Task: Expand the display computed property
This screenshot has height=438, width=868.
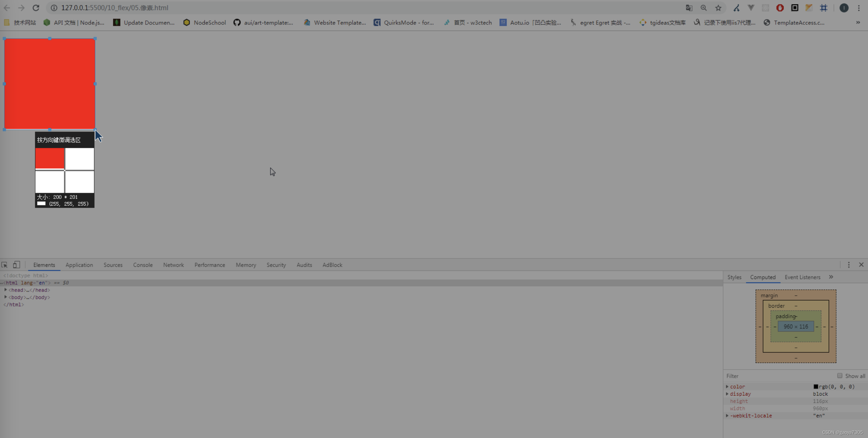Action: [727, 394]
